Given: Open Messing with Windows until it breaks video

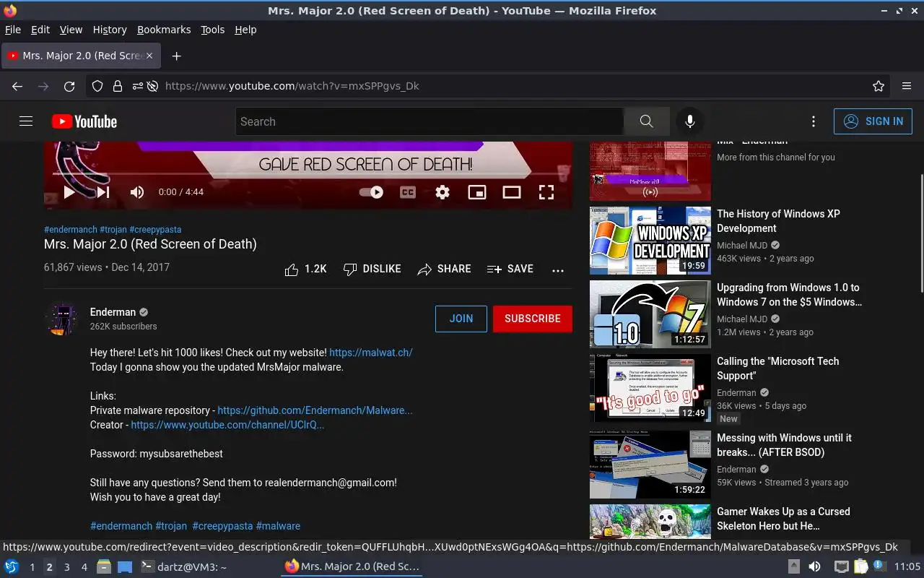Looking at the screenshot, I should [x=784, y=445].
